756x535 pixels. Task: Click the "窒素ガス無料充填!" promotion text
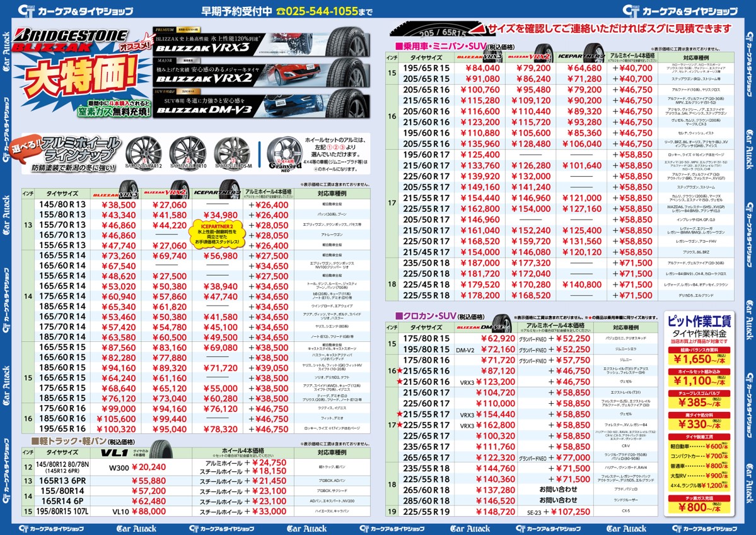tap(115, 112)
